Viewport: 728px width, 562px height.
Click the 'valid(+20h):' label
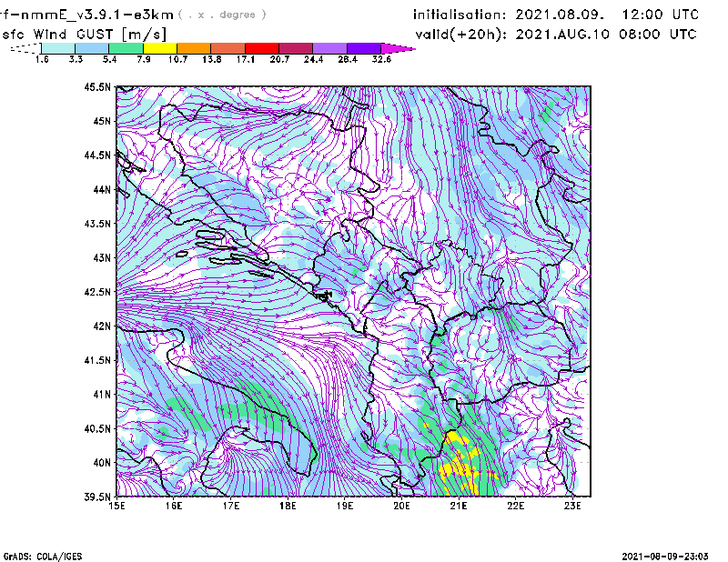pos(461,35)
